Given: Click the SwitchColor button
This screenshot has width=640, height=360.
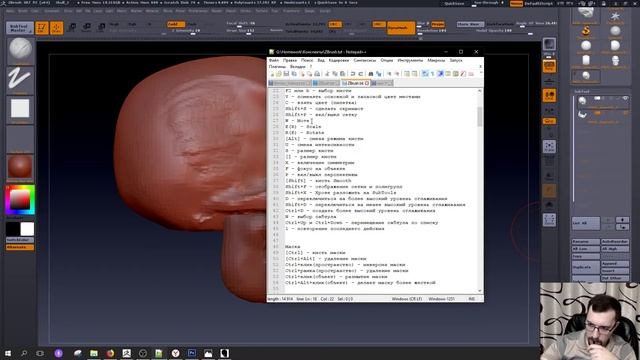Looking at the screenshot, I should 20,240.
